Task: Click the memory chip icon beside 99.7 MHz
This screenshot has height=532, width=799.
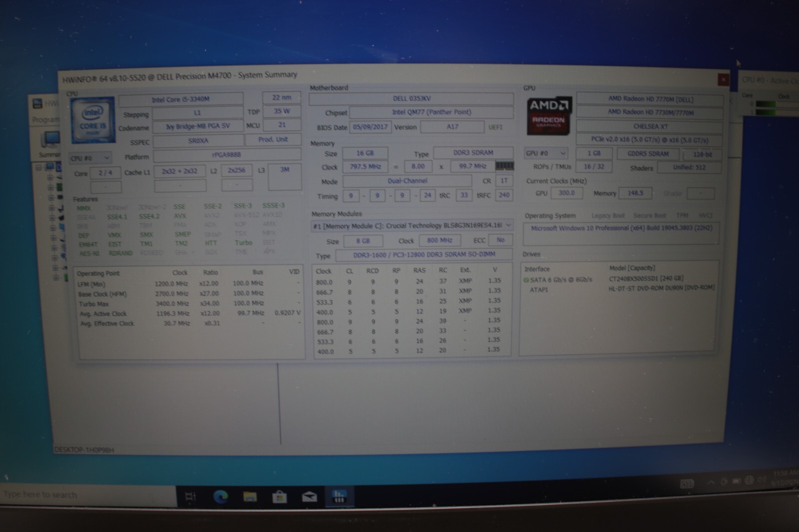Action: tap(504, 166)
